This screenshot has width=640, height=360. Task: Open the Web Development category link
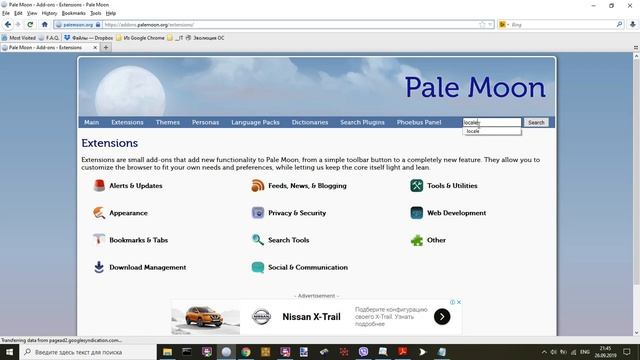click(456, 213)
